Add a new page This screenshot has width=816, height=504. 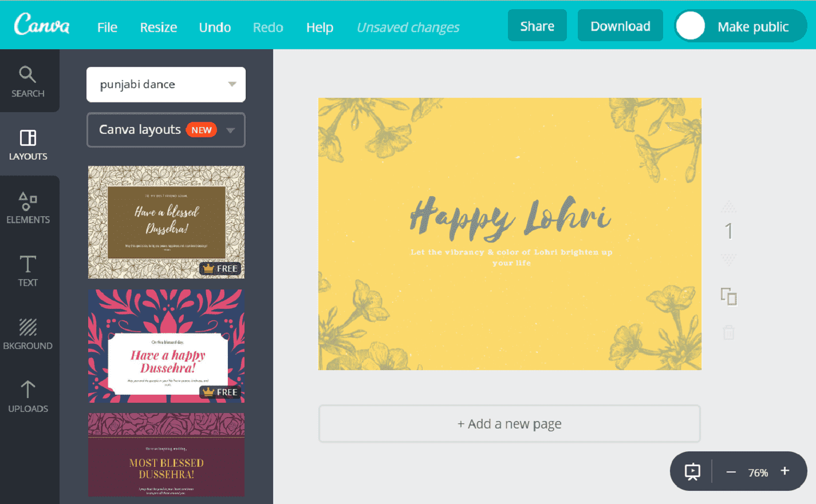pos(510,424)
